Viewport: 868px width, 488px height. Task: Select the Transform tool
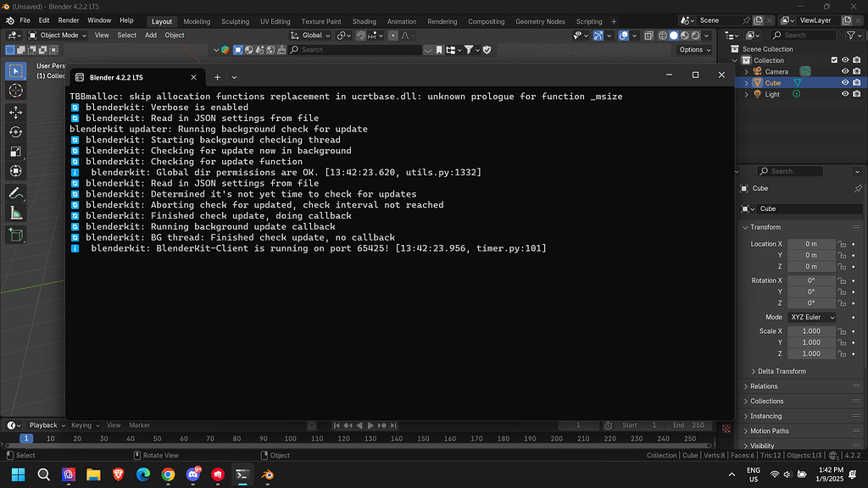tap(15, 171)
